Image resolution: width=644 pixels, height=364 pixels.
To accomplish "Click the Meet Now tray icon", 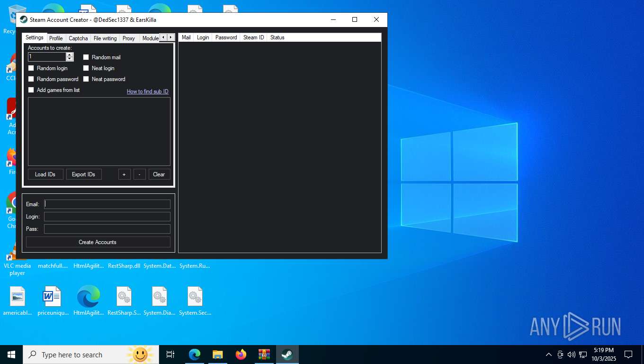I will tap(560, 355).
